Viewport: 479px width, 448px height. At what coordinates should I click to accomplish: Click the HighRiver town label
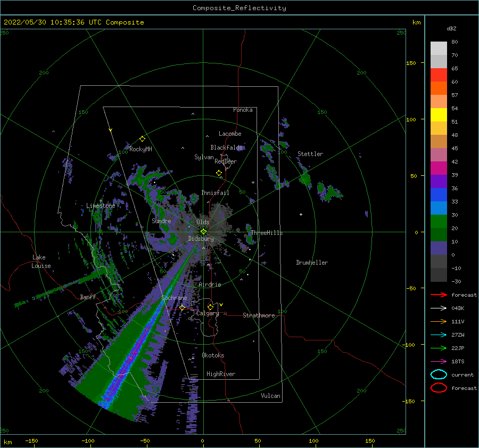click(x=221, y=374)
